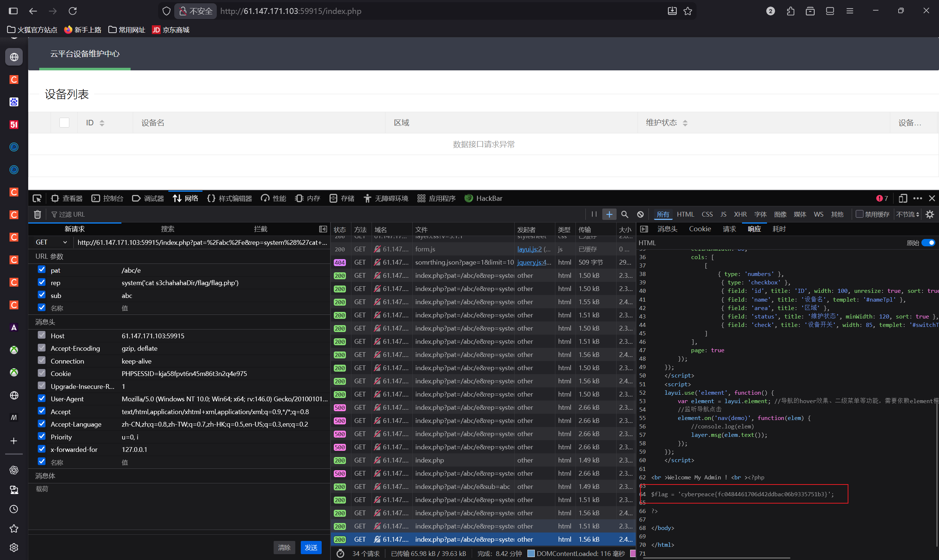Bookmark this page with the star icon
The image size is (939, 560).
point(687,11)
